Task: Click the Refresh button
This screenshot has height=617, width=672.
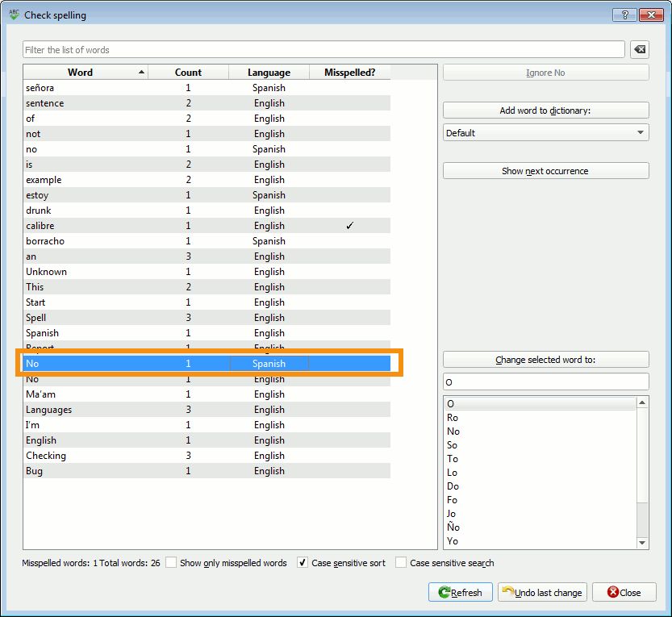Action: click(461, 592)
